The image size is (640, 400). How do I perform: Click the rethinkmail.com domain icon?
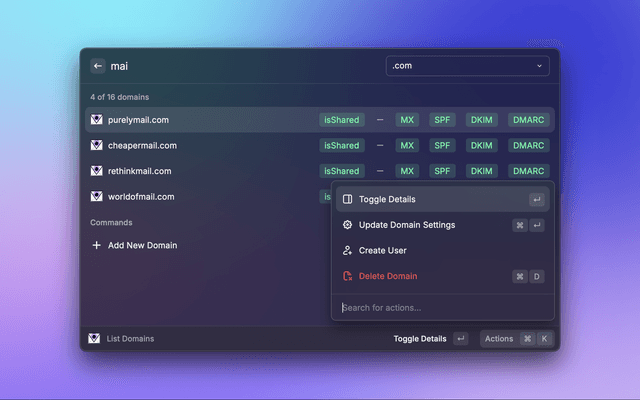[x=97, y=171]
